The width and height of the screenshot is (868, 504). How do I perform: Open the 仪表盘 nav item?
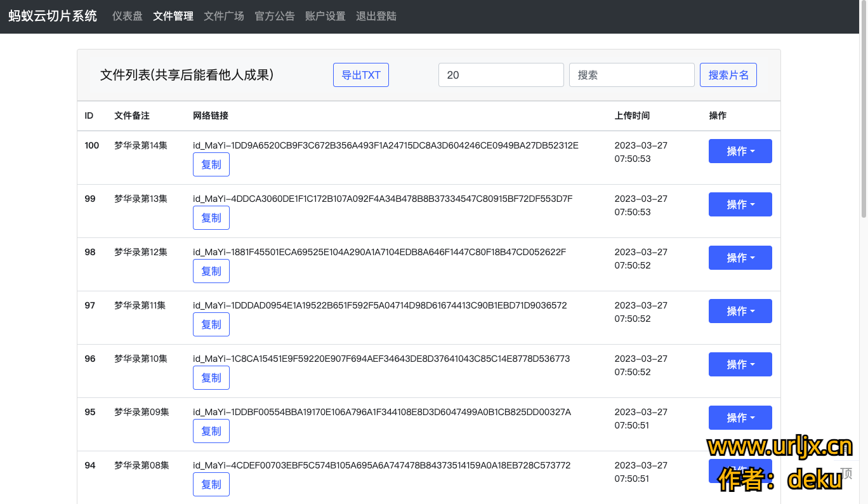pyautogui.click(x=128, y=17)
